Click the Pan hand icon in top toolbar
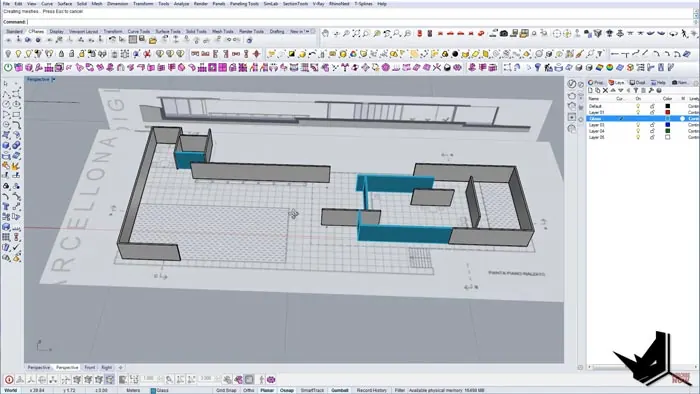Viewport: 700px width, 394px height. click(x=325, y=33)
